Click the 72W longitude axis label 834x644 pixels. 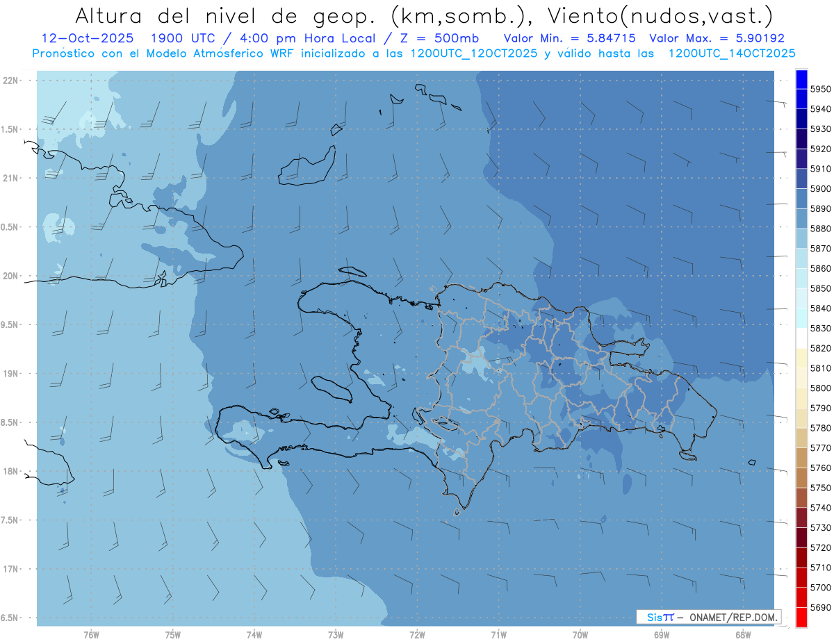pos(417,634)
